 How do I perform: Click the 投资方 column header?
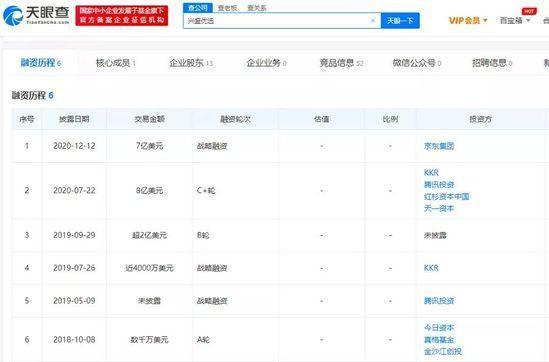coord(481,119)
